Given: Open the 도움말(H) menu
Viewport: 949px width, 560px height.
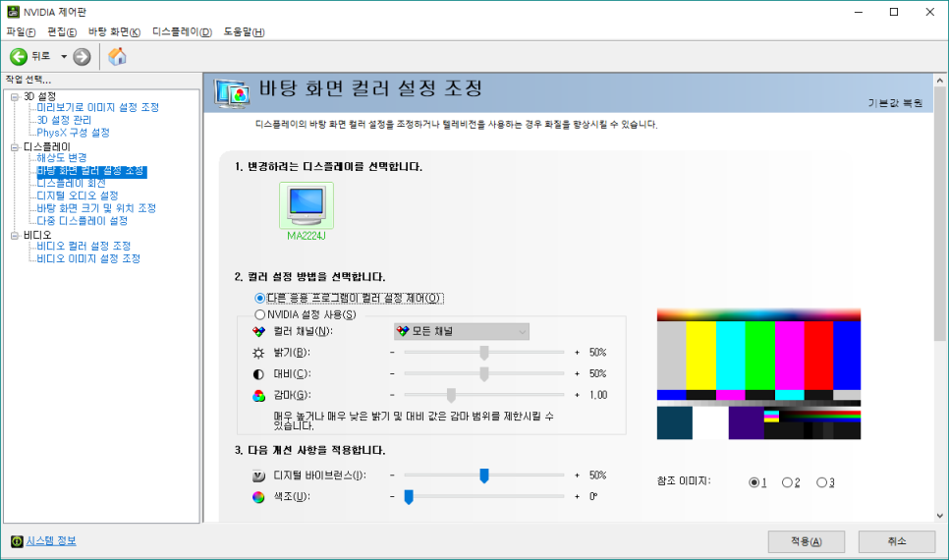Looking at the screenshot, I should click(x=244, y=32).
